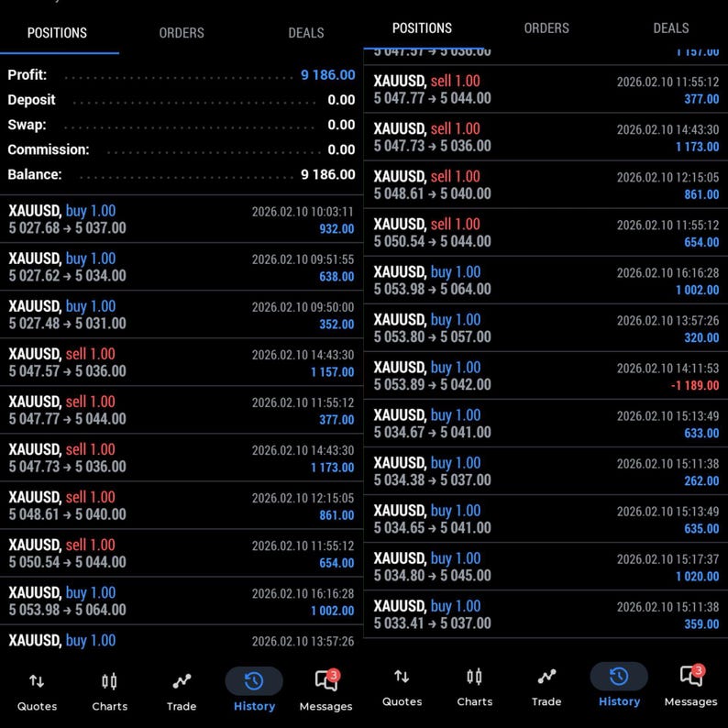Viewport: 728px width, 728px height.
Task: Tap the Commission summary line
Action: click(x=182, y=149)
